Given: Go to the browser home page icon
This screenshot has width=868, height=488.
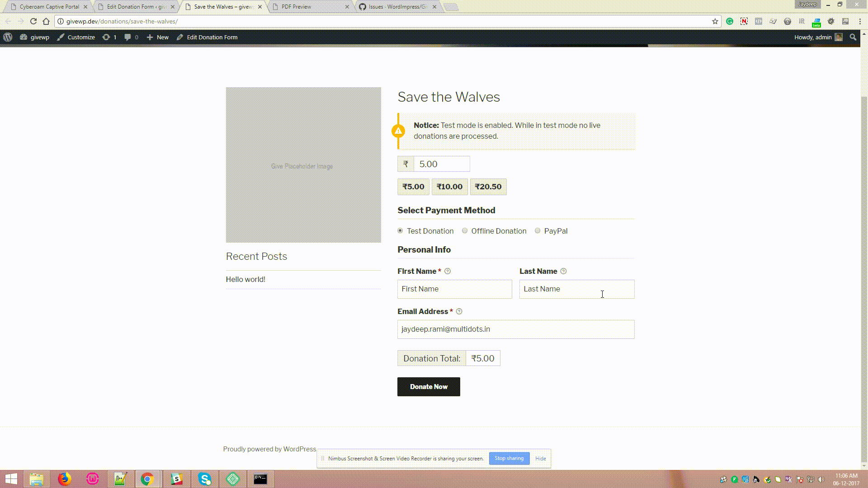Looking at the screenshot, I should [46, 21].
